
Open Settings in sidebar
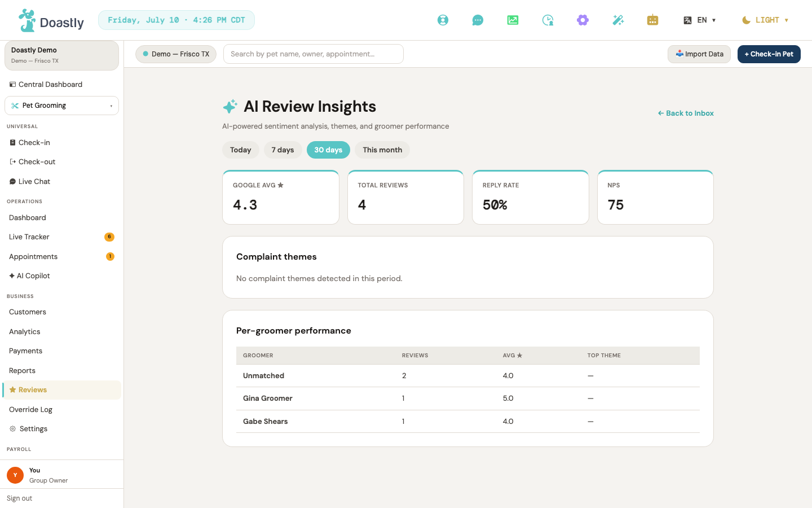(61, 429)
